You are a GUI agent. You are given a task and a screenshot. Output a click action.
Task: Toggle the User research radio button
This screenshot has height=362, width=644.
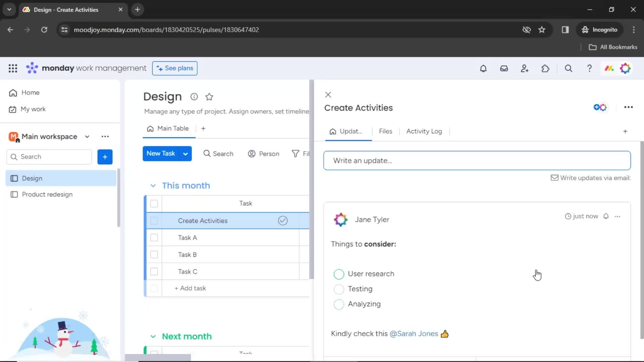point(338,274)
